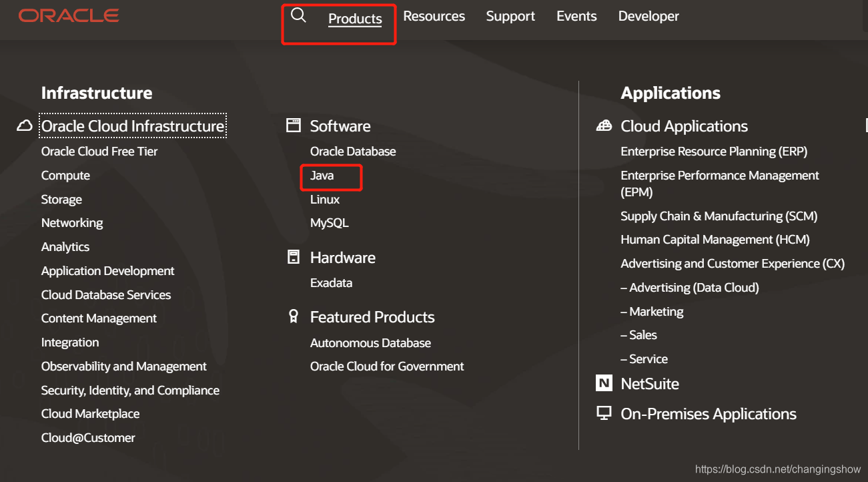Image resolution: width=868 pixels, height=482 pixels.
Task: Select Enterprise Resource Planning (ERP)
Action: click(x=714, y=152)
